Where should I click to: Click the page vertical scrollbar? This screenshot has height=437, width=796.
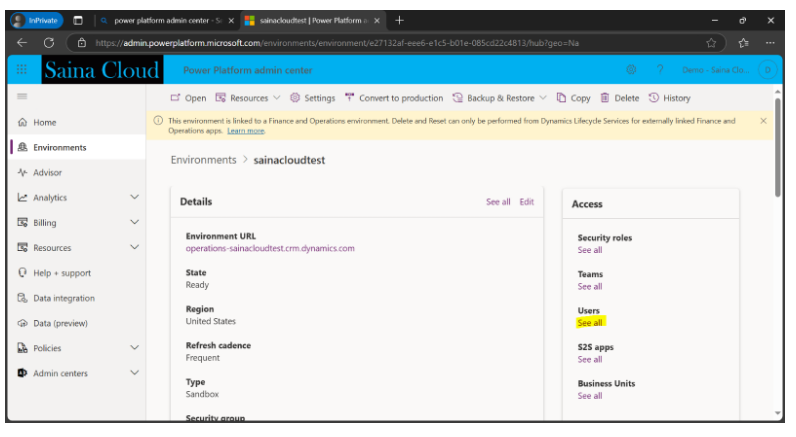point(777,148)
